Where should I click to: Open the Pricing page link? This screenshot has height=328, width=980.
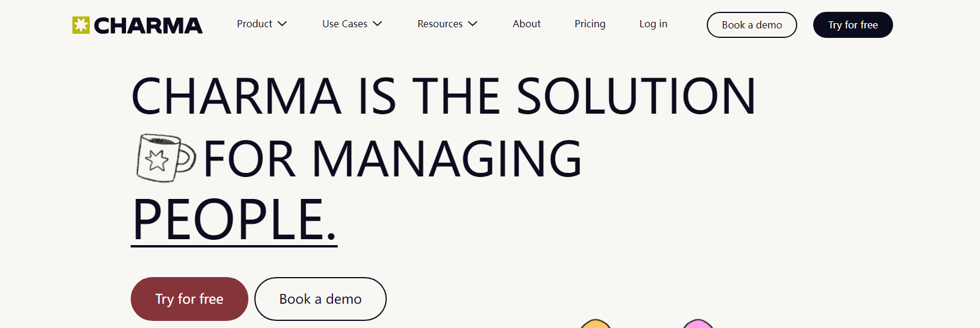[590, 24]
